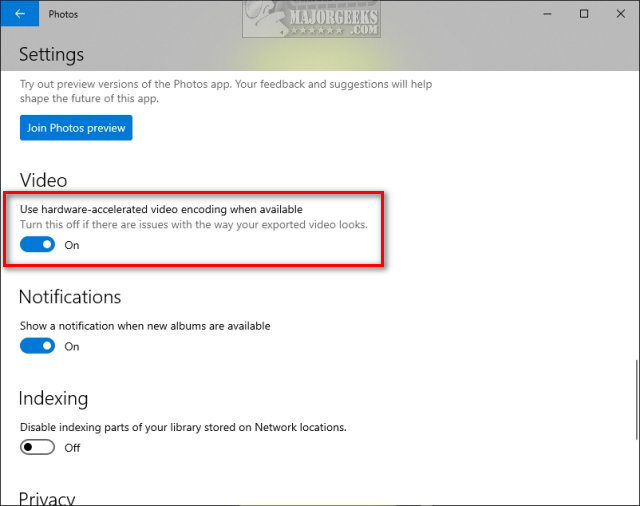The height and width of the screenshot is (506, 640).
Task: Click 'Disable indexing parts of your library' text
Action: pyautogui.click(x=111, y=427)
